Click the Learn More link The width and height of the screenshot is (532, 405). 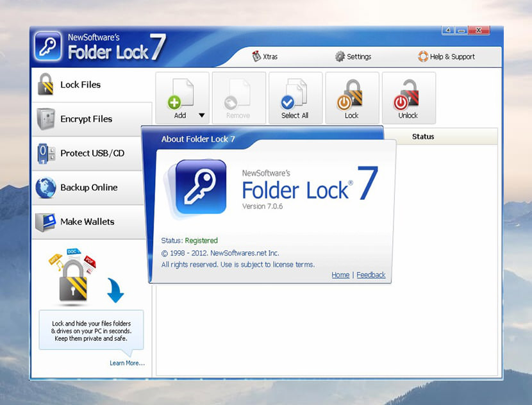click(x=126, y=363)
